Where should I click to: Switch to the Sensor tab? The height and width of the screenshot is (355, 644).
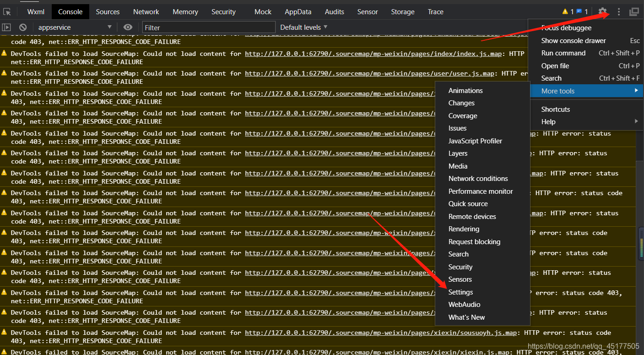[368, 12]
